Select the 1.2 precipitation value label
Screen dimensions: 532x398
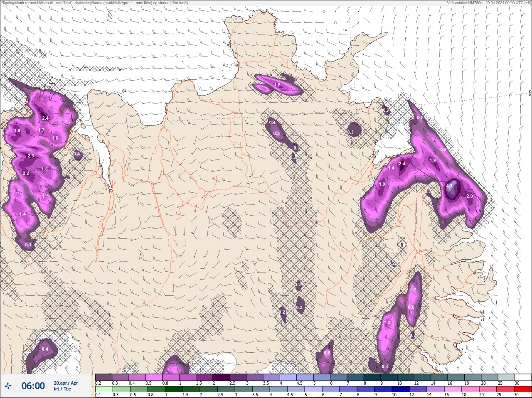pyautogui.click(x=387, y=323)
